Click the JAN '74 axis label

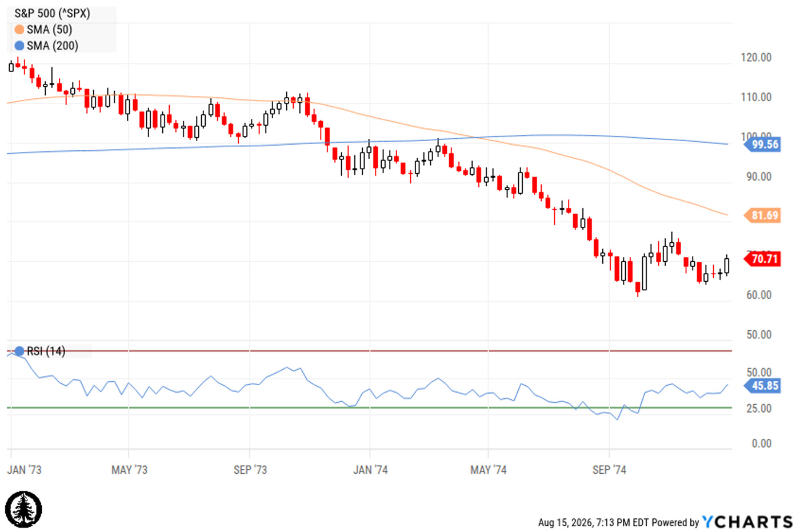click(x=370, y=470)
